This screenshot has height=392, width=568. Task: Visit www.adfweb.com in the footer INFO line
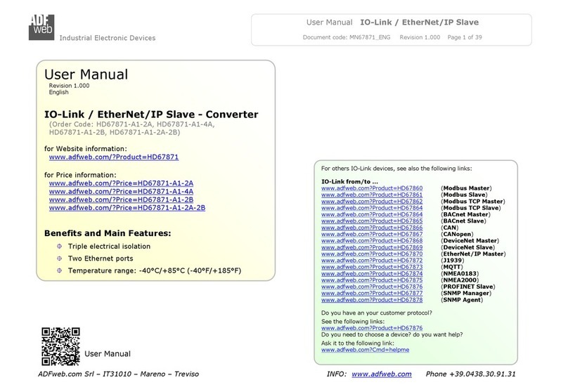point(382,374)
